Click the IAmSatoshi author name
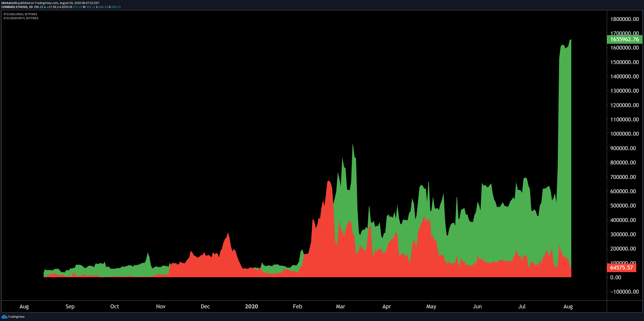Image resolution: width=644 pixels, height=321 pixels. coord(9,3)
